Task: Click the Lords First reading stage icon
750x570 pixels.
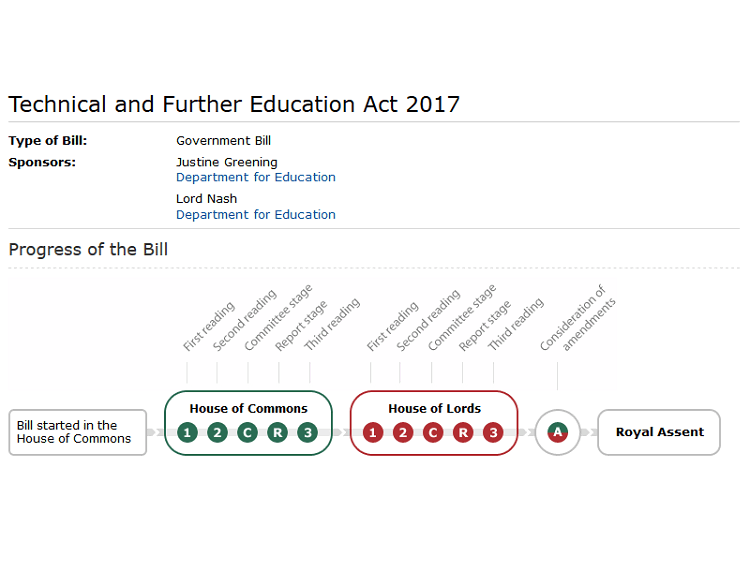Action: tap(373, 432)
